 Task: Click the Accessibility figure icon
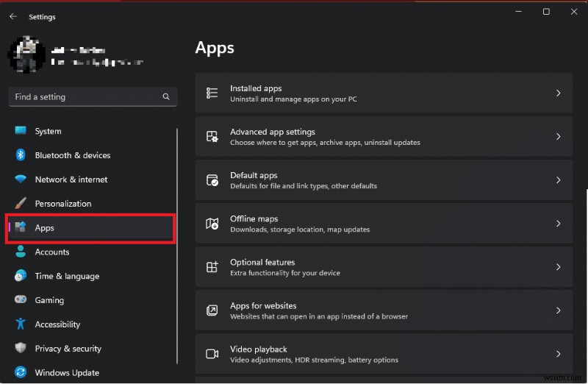(21, 324)
